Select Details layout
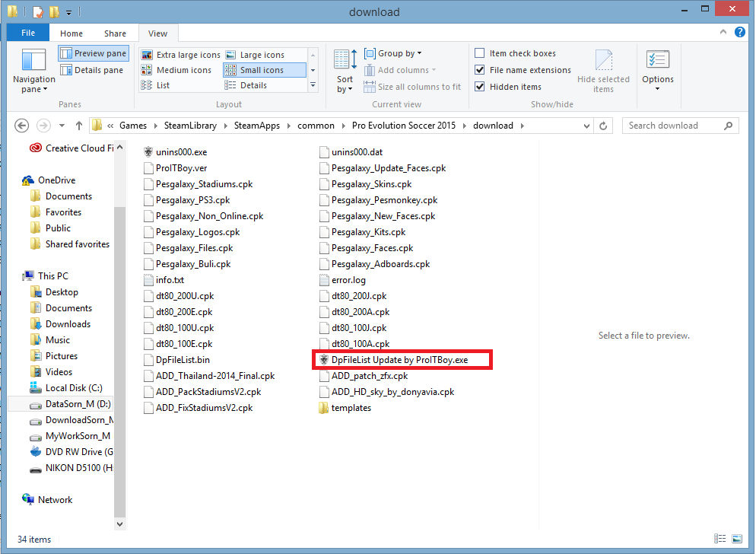Viewport: 756px width, 554px height. 246,85
